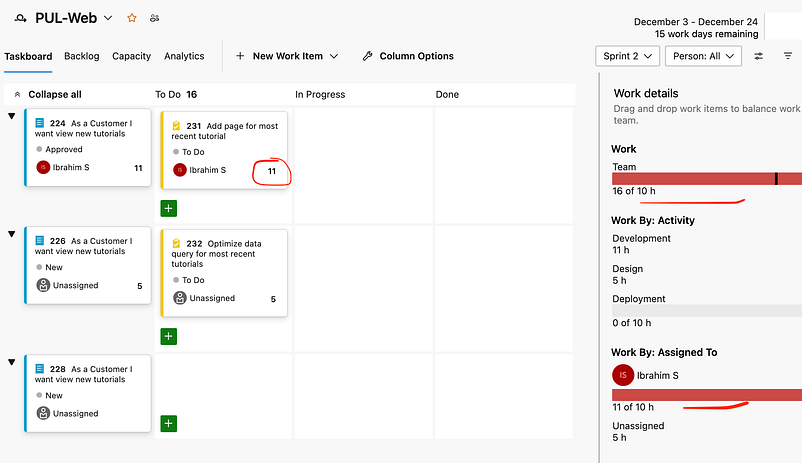Open the Sprint 2 dropdown

(627, 56)
